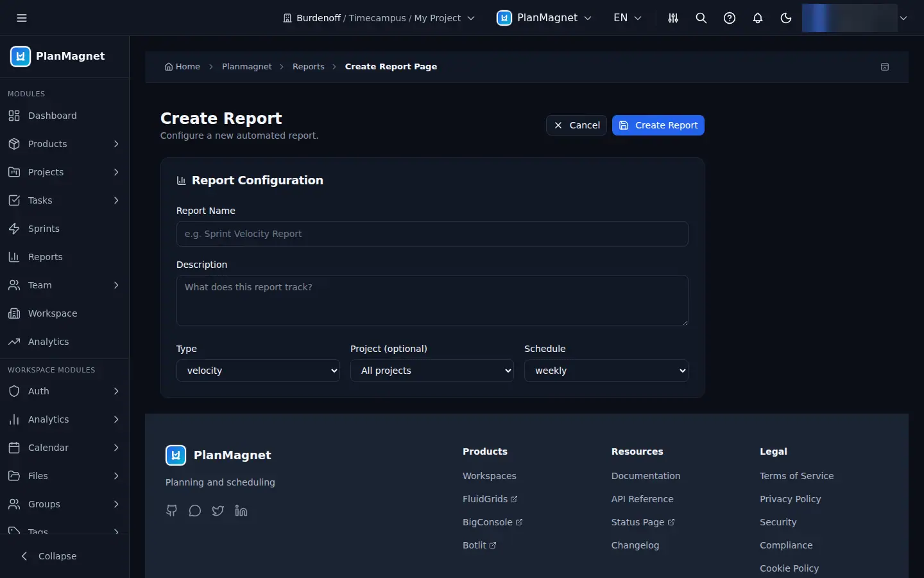
Task: Expand the Tasks submenu chevron
Action: (x=116, y=200)
